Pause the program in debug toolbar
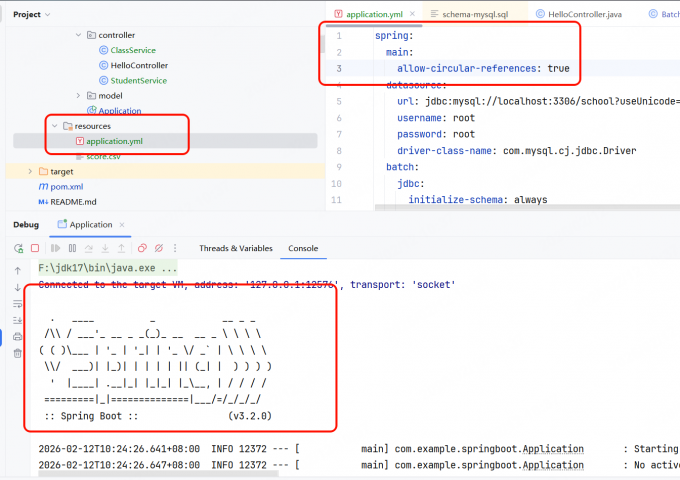The width and height of the screenshot is (680, 480). tap(72, 248)
